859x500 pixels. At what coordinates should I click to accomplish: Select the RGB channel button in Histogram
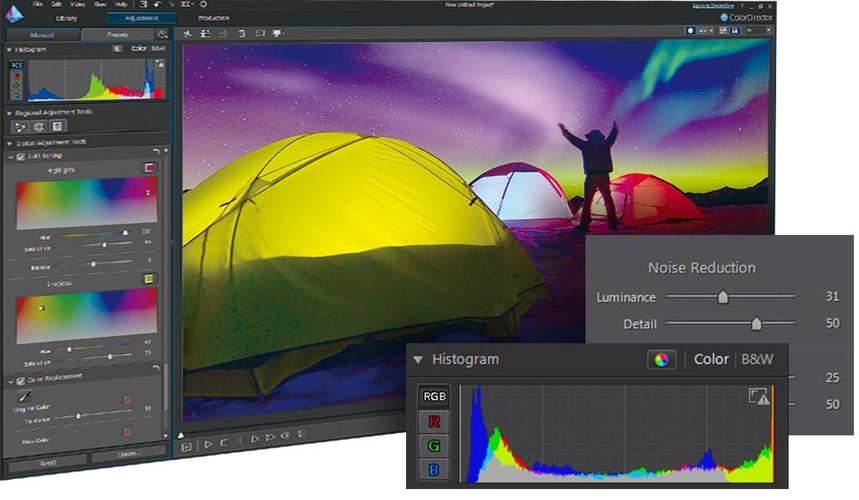click(435, 396)
